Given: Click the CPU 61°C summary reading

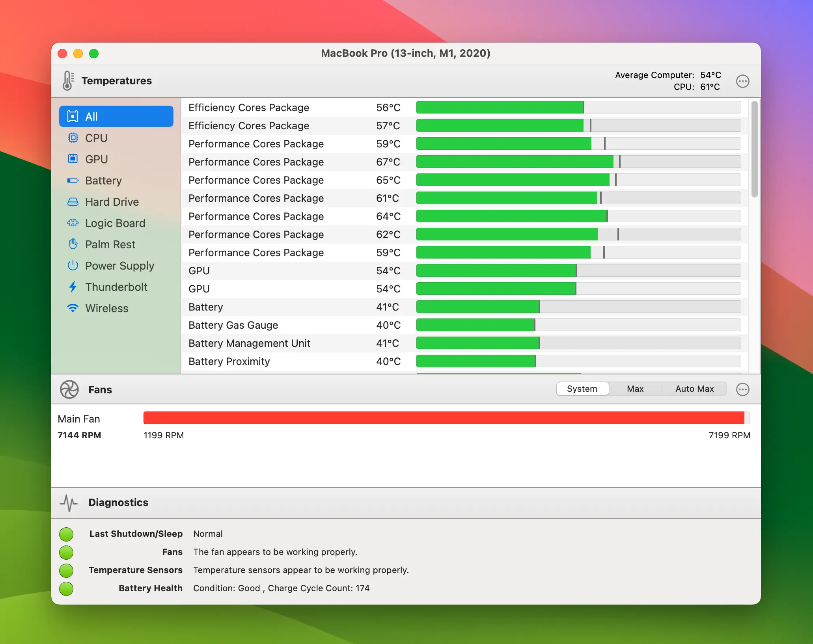Looking at the screenshot, I should pos(697,87).
